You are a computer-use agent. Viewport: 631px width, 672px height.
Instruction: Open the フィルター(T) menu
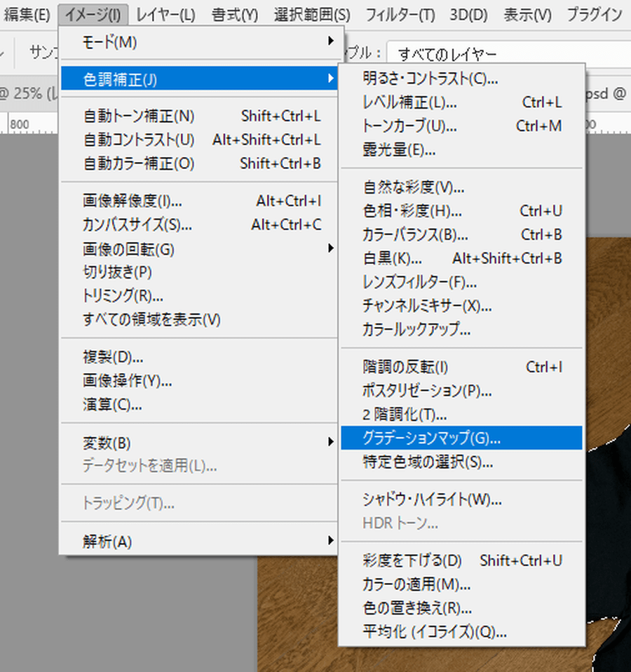[400, 15]
